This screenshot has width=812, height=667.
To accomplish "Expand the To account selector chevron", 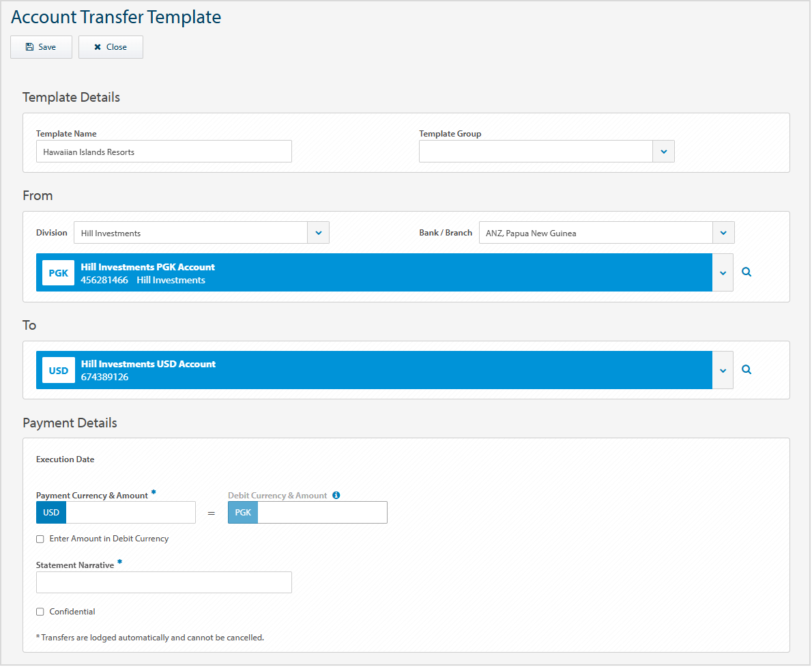I will [723, 369].
